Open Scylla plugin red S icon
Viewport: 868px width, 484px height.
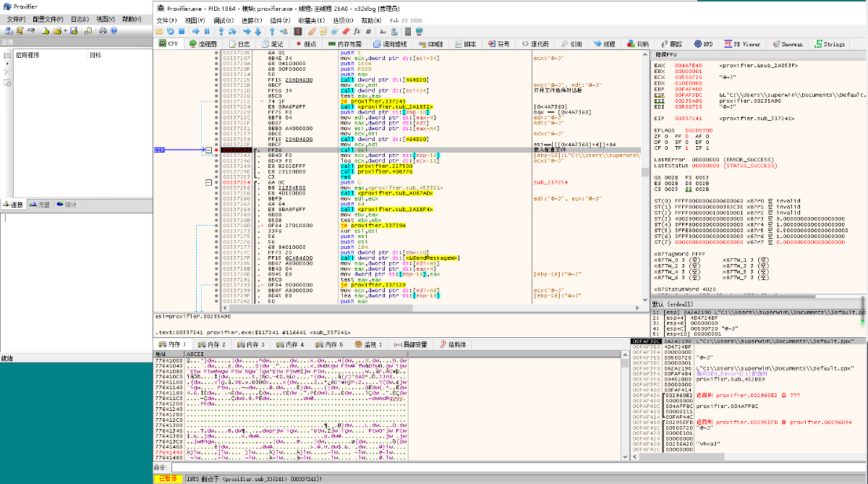pos(298,31)
